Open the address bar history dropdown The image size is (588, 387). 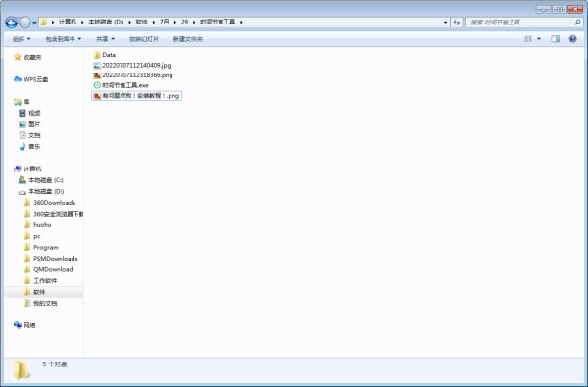coord(445,23)
